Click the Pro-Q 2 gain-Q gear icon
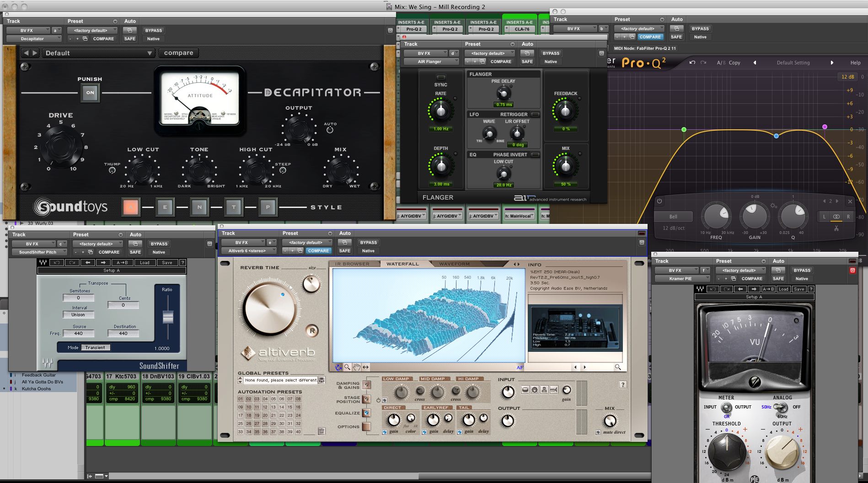868x483 pixels. pyautogui.click(x=773, y=206)
